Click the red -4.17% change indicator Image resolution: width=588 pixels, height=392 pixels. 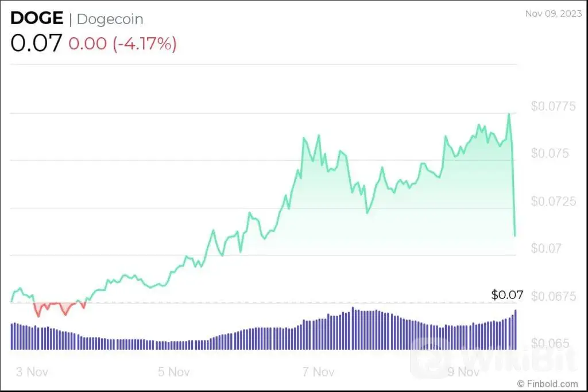(x=122, y=44)
